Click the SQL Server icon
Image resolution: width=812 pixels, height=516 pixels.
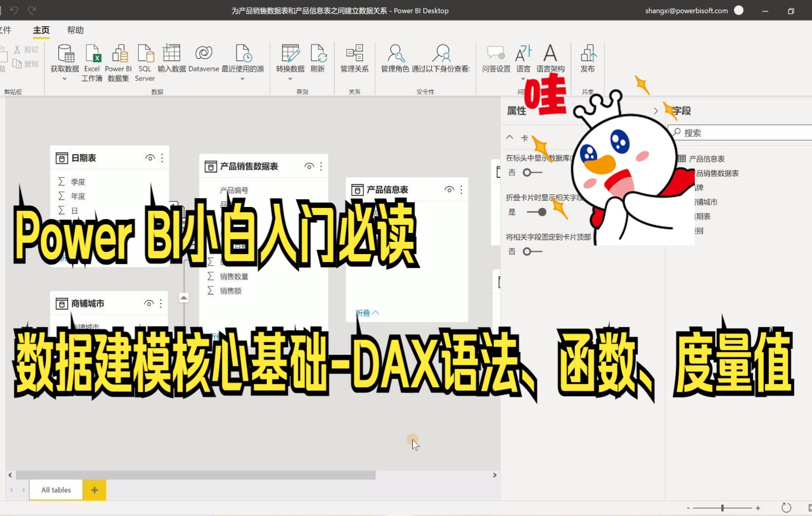(x=145, y=53)
